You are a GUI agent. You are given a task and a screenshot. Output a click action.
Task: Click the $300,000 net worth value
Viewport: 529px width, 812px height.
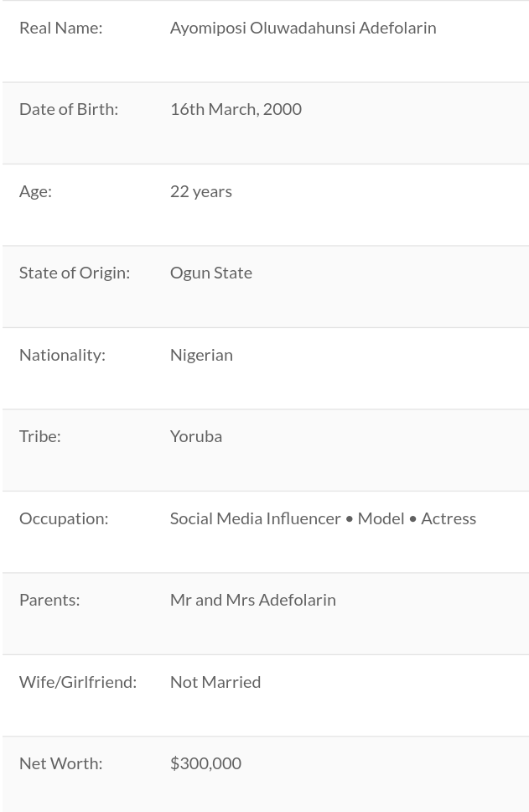205,763
